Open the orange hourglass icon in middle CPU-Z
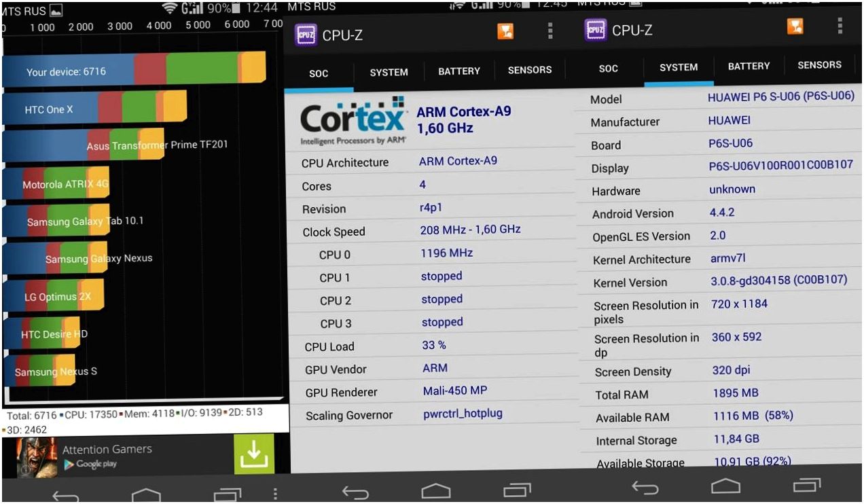This screenshot has height=504, width=864. point(505,31)
